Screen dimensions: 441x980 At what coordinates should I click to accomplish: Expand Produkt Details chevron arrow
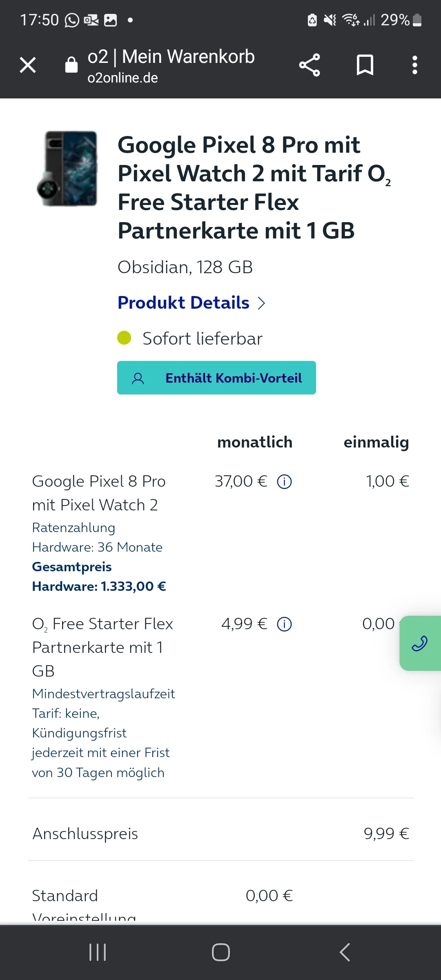262,303
